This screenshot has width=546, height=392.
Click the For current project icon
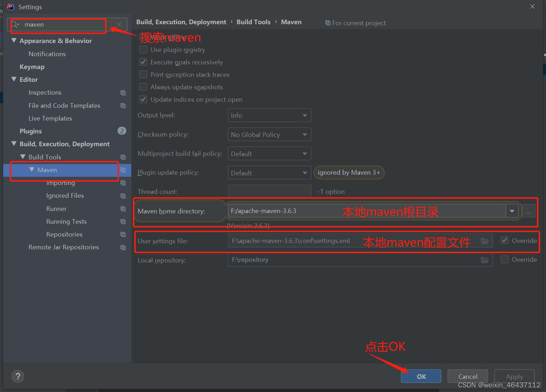tap(328, 23)
